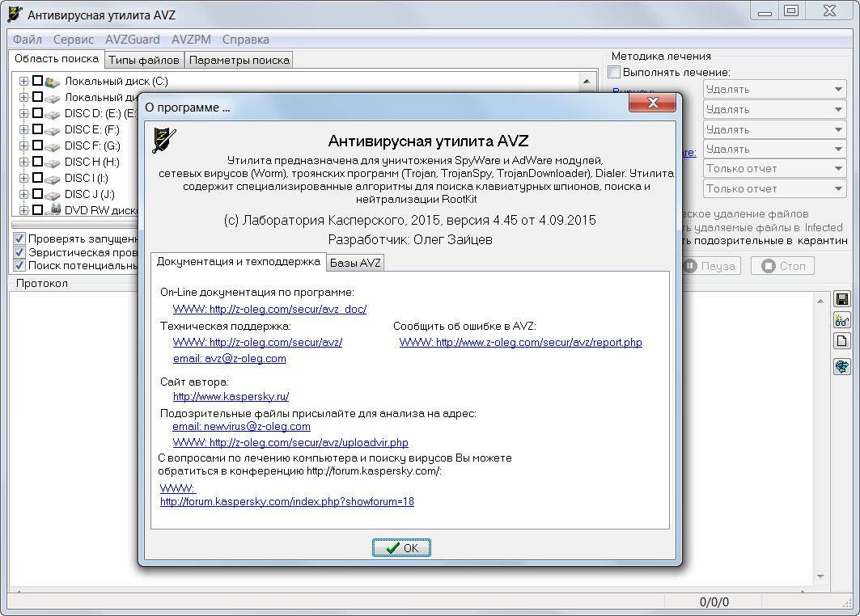Open the z-oleg.com/secur/avz/ support link
The image size is (860, 616).
click(257, 342)
